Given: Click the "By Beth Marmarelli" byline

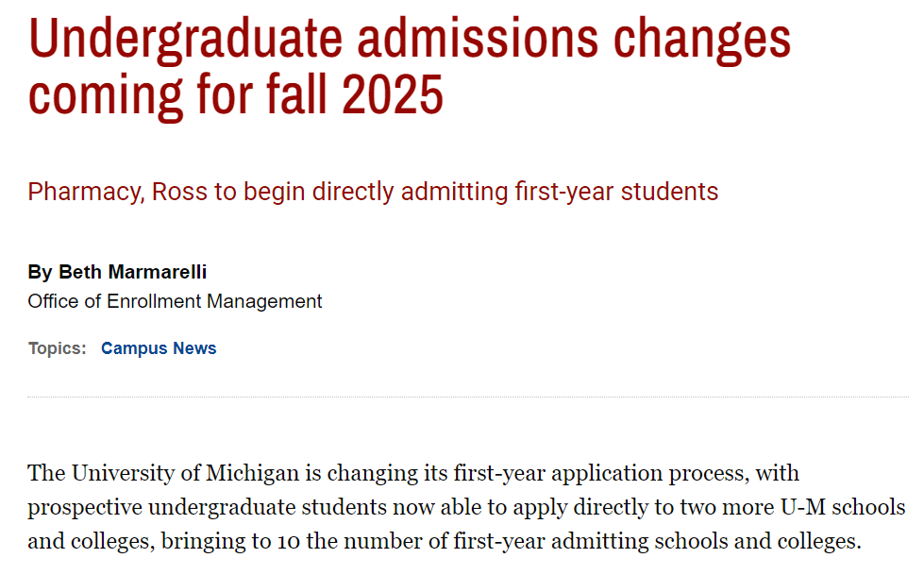Looking at the screenshot, I should point(117,272).
